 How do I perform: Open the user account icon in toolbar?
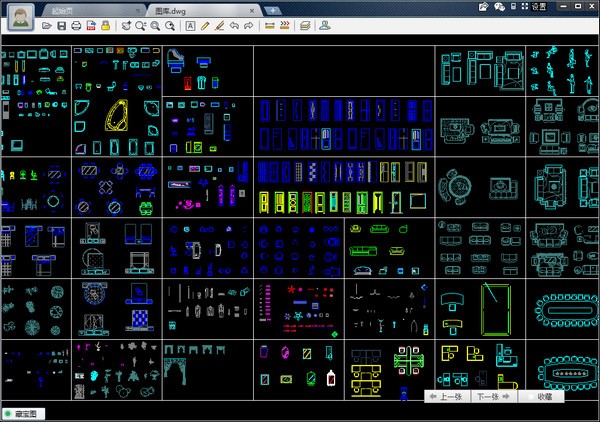324,26
